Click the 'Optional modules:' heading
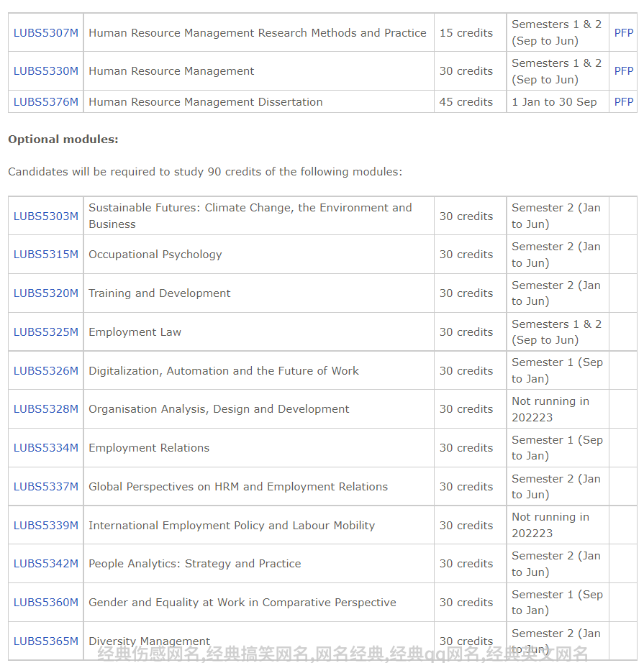644x663 pixels. pos(63,140)
